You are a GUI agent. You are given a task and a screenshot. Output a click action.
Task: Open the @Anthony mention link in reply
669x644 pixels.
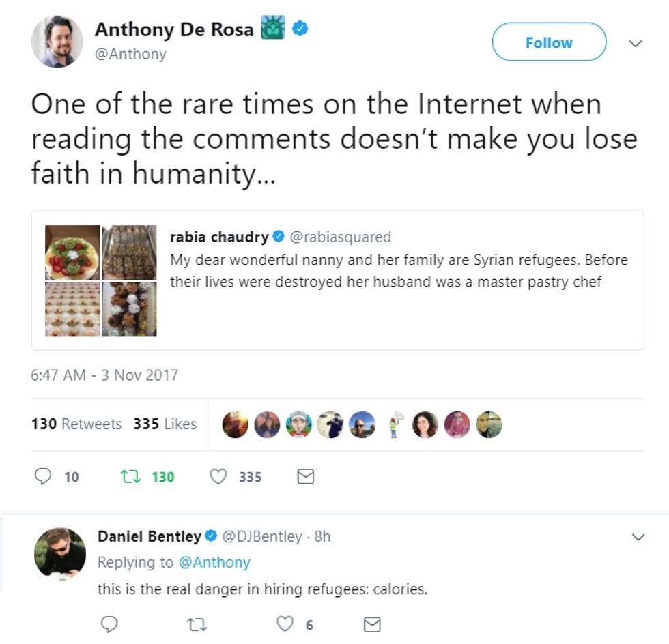point(214,563)
